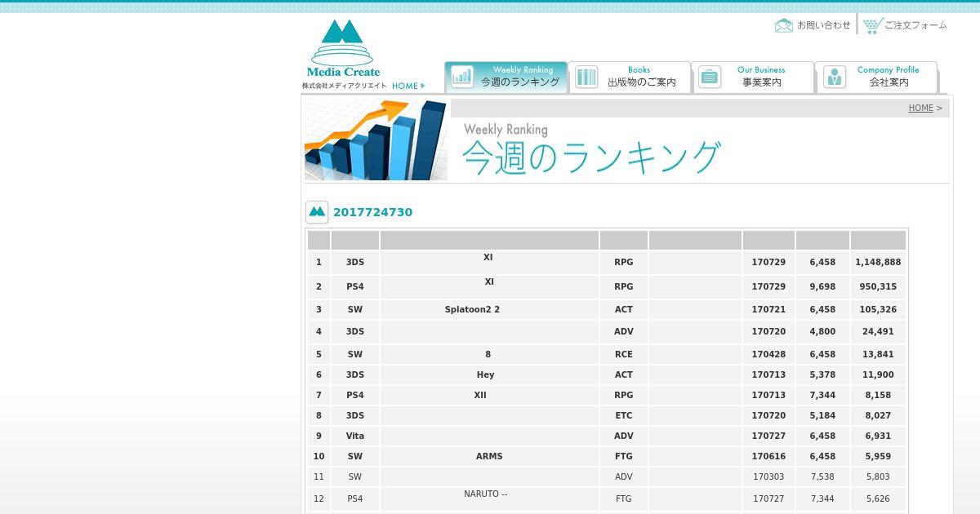Click the bar chart banner image

(x=376, y=140)
